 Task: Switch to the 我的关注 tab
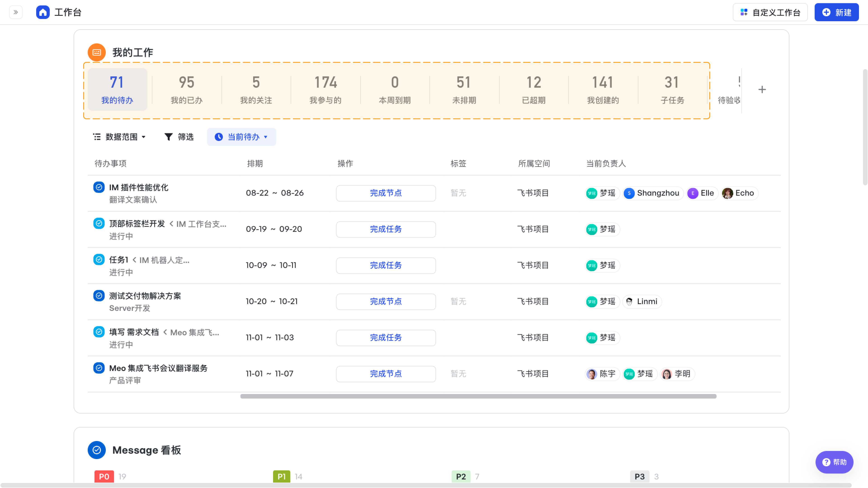pos(256,89)
